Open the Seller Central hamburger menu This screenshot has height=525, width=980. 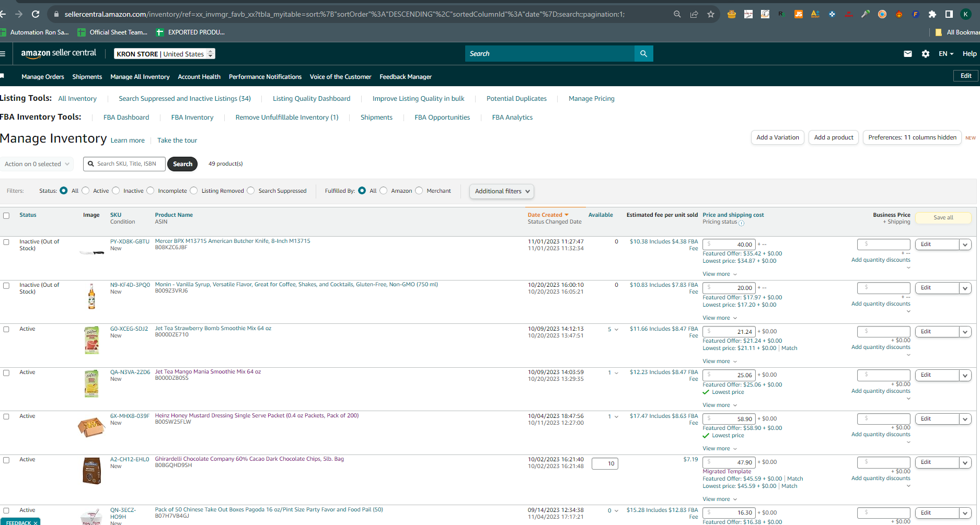pos(3,53)
